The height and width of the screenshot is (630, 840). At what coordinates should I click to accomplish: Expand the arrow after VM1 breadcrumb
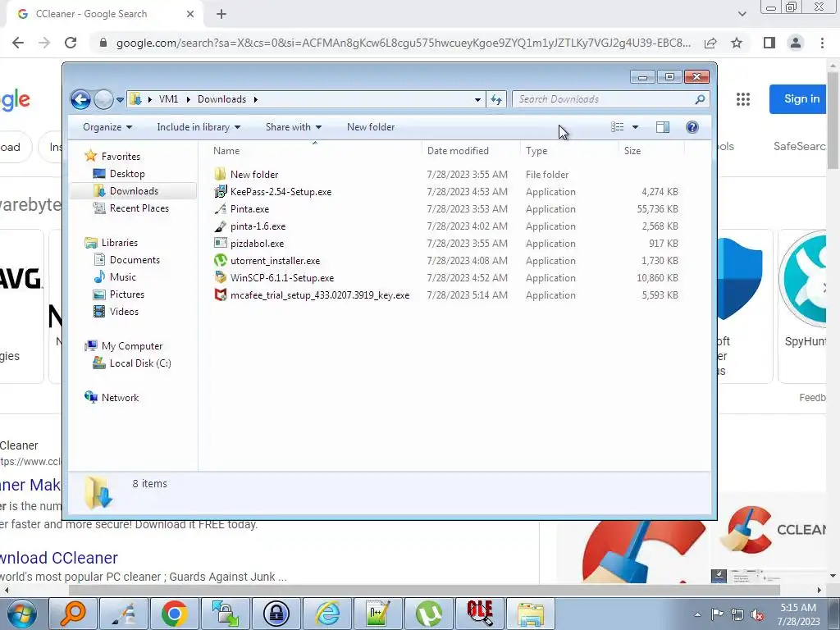coord(188,99)
